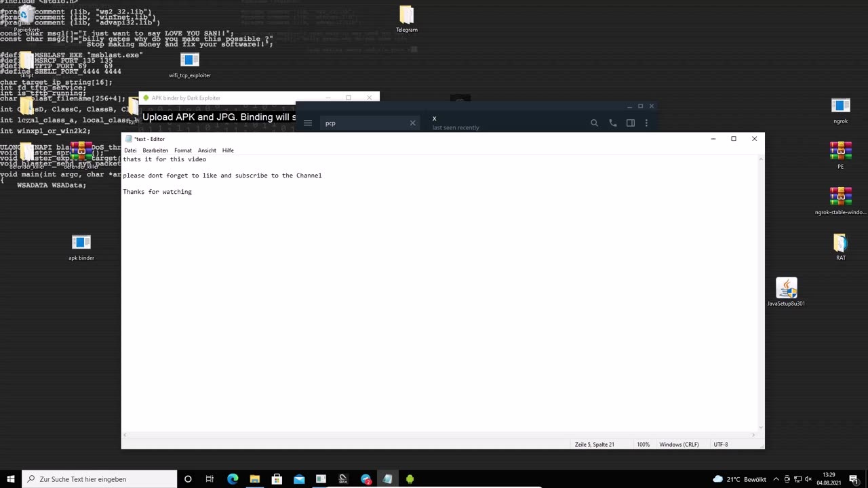
Task: Select the JavaSetup8u301 desktop icon
Action: point(787,292)
